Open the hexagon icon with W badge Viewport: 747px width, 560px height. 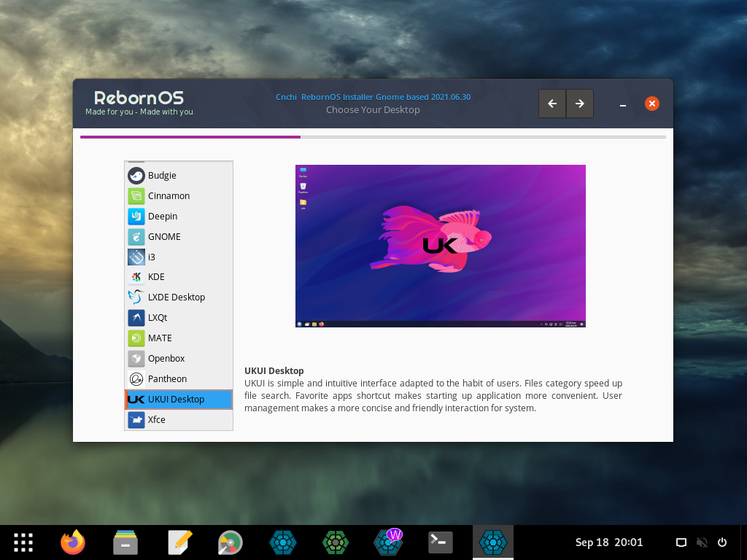(x=388, y=542)
